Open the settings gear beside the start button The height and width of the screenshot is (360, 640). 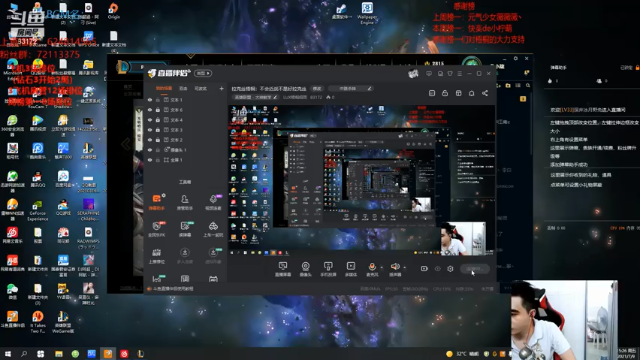(450, 269)
